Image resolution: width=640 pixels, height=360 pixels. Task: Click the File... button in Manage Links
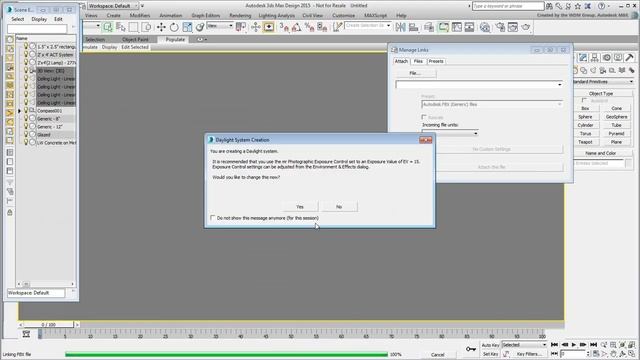pyautogui.click(x=415, y=73)
